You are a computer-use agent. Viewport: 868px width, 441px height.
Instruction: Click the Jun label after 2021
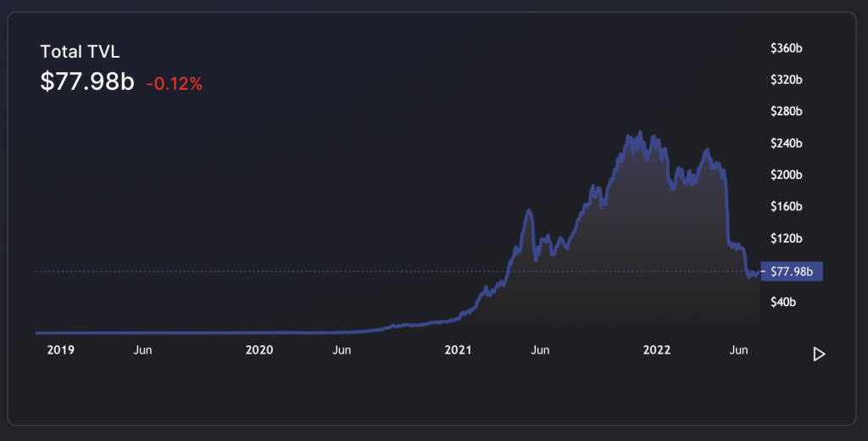tap(540, 350)
